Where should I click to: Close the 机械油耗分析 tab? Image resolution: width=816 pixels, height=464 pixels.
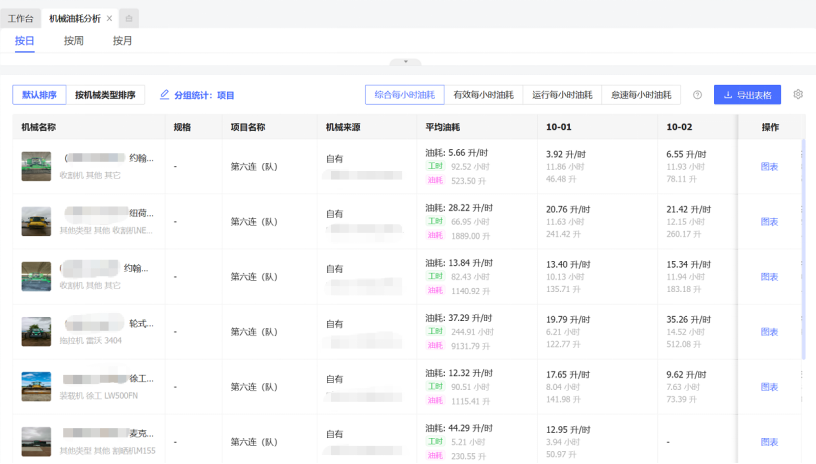109,18
